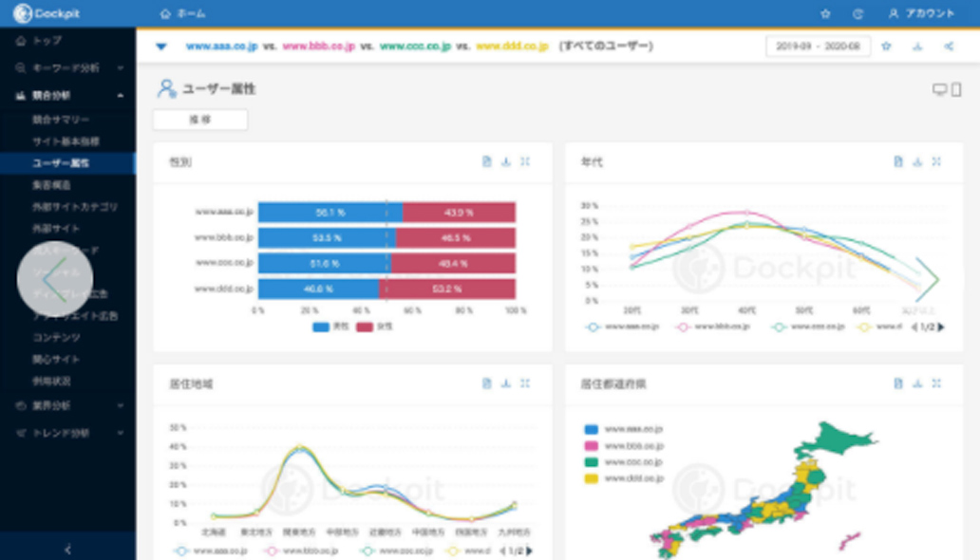Open www.ccc.co.jp link in comparison bar

tap(415, 47)
